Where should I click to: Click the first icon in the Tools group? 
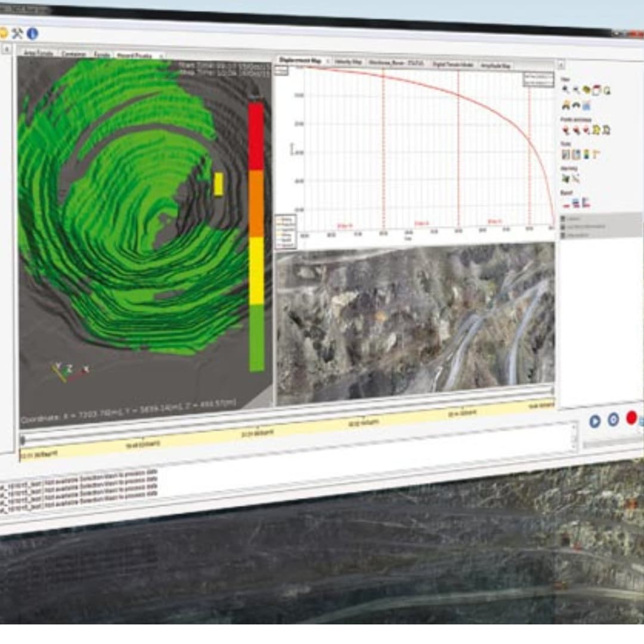(566, 154)
